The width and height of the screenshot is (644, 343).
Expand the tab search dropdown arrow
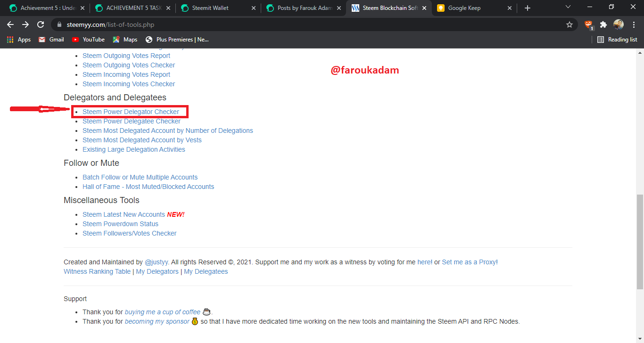click(x=568, y=7)
